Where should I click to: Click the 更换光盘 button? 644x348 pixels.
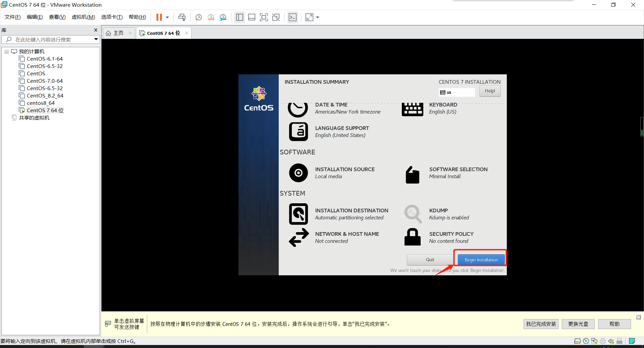(578, 324)
